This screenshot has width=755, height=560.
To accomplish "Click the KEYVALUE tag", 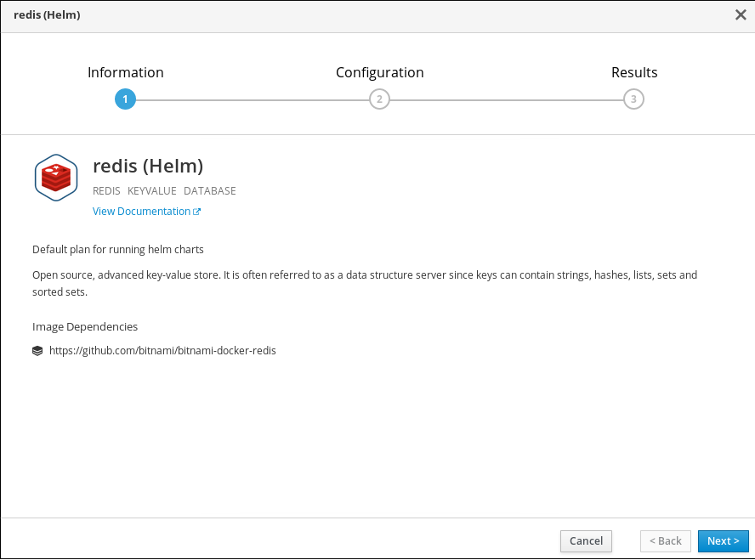I will coord(152,191).
